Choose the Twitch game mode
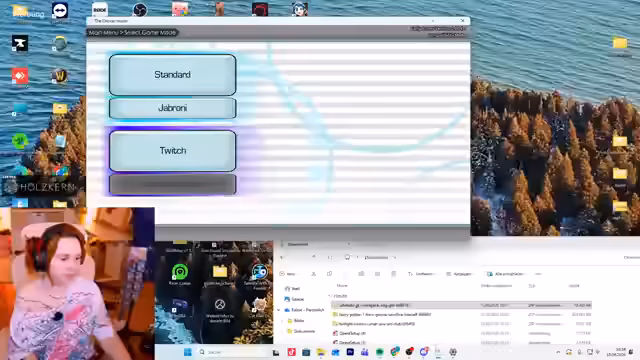 [172, 151]
